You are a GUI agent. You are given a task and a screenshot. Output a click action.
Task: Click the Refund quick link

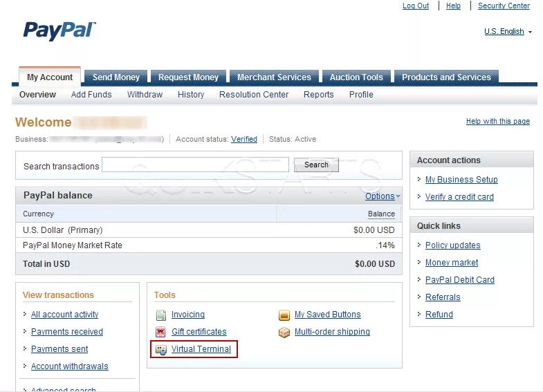[x=439, y=315]
